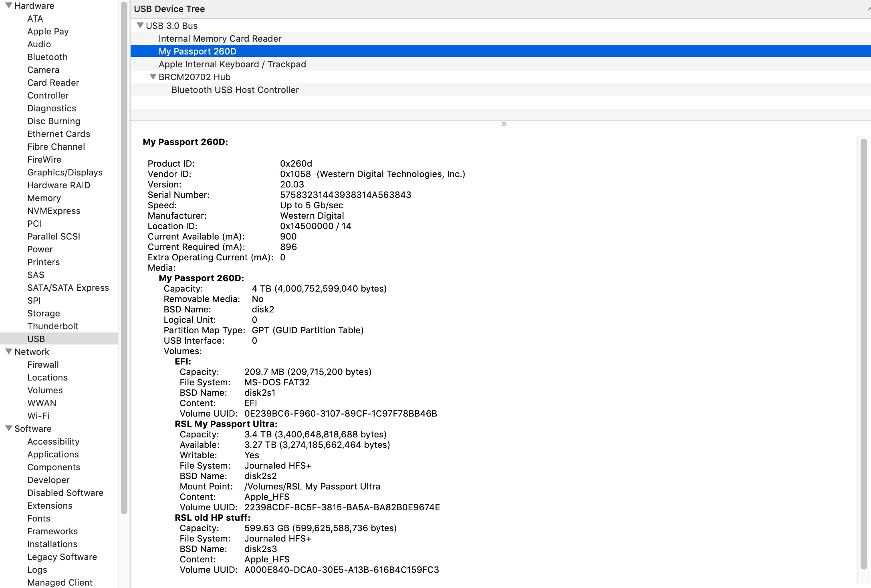871x588 pixels.
Task: Select Fibre Channel entry
Action: pyautogui.click(x=56, y=147)
